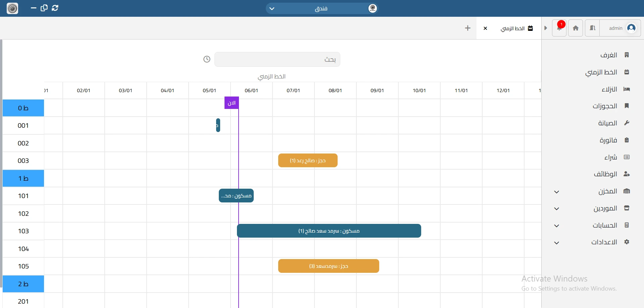Click the sidebar collapse arrow
Image resolution: width=644 pixels, height=308 pixels.
[546, 28]
